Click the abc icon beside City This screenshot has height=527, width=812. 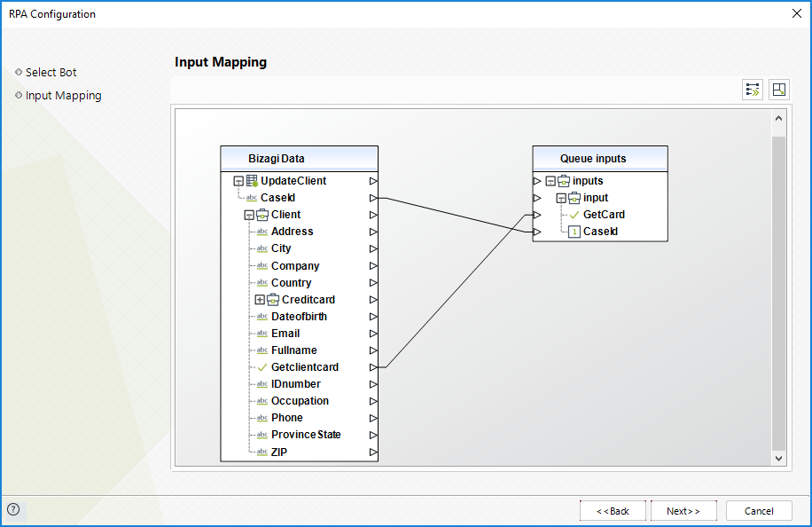point(262,248)
